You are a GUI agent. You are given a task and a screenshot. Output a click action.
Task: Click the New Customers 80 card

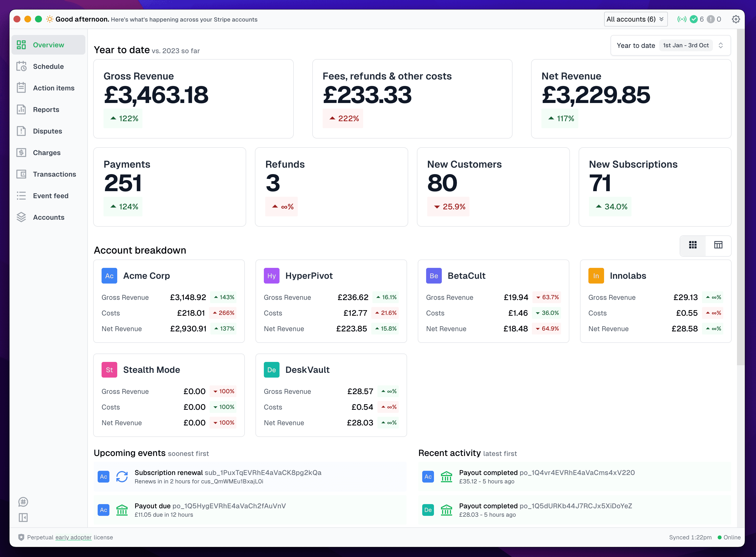(493, 187)
